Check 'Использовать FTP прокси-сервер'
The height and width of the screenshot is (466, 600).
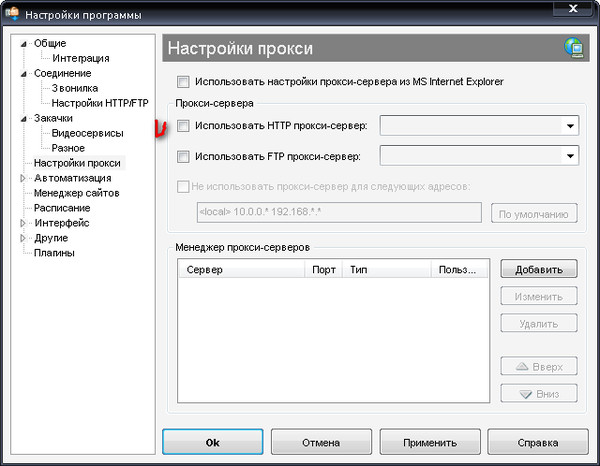(x=183, y=156)
